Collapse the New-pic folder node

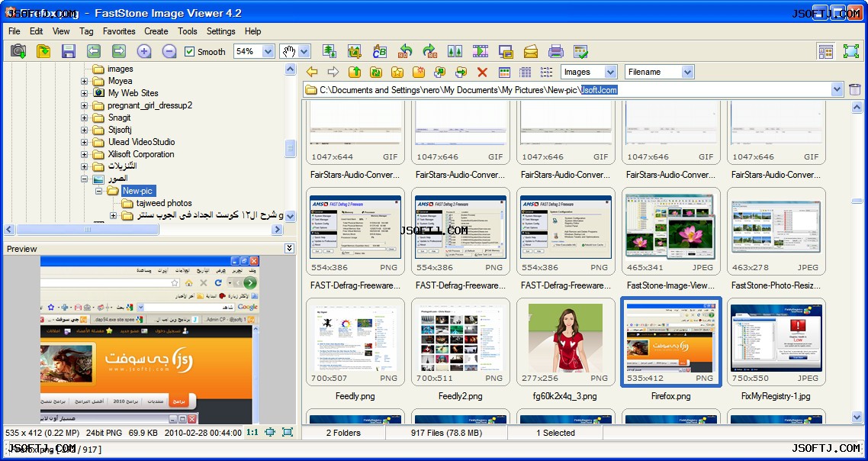click(x=98, y=191)
